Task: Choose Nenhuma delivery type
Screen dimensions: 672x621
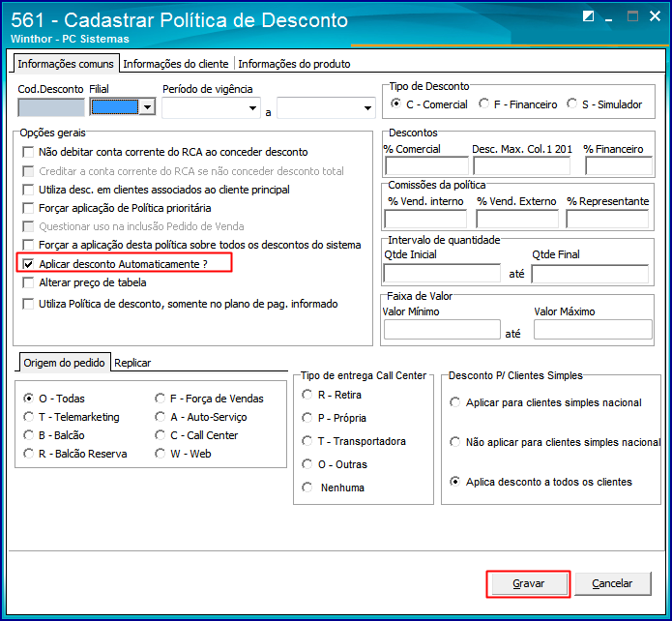Action: (x=307, y=488)
